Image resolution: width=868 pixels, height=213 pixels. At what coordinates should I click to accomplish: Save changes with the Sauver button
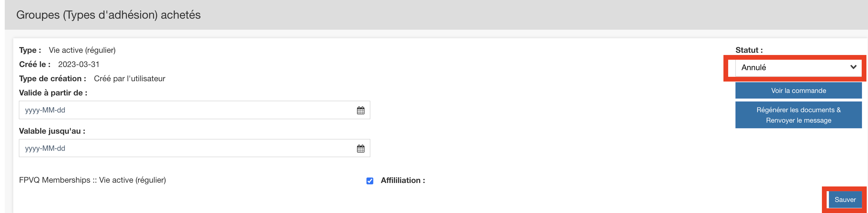845,199
